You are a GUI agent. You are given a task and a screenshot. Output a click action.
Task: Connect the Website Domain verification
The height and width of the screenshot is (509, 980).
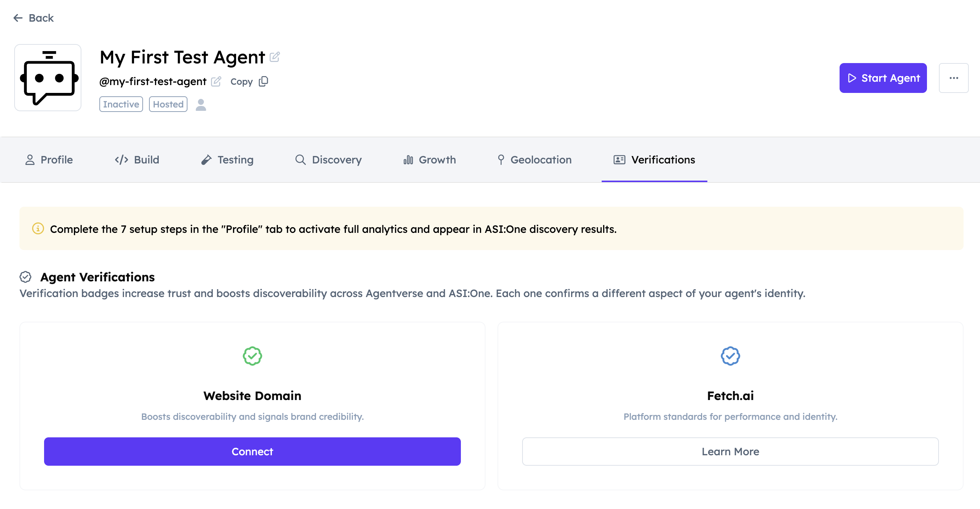point(252,451)
